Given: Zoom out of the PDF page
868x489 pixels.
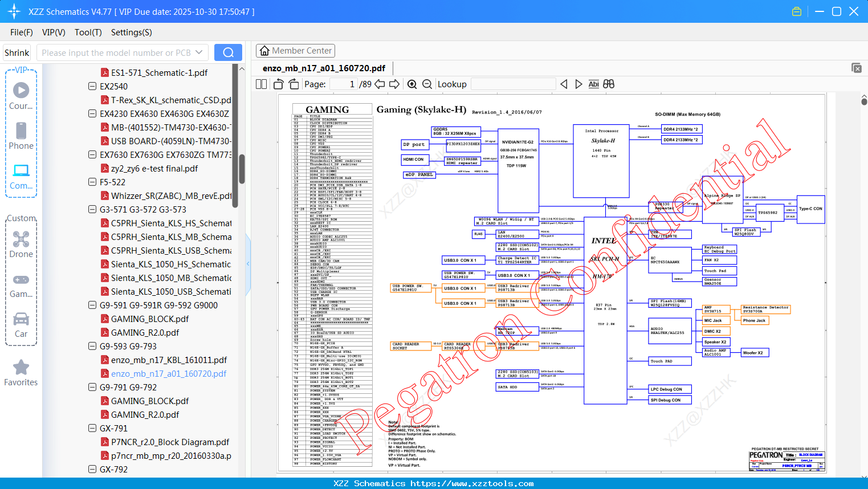Looking at the screenshot, I should 427,84.
